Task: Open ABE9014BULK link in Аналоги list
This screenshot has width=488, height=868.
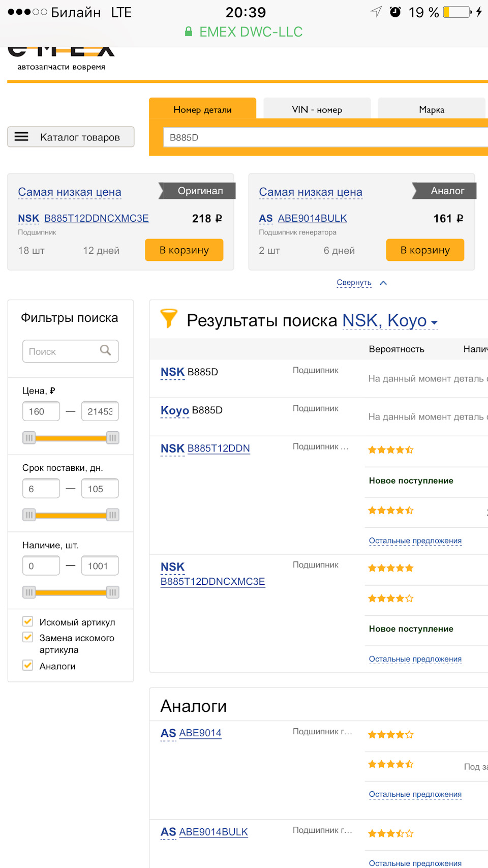Action: coord(213,832)
